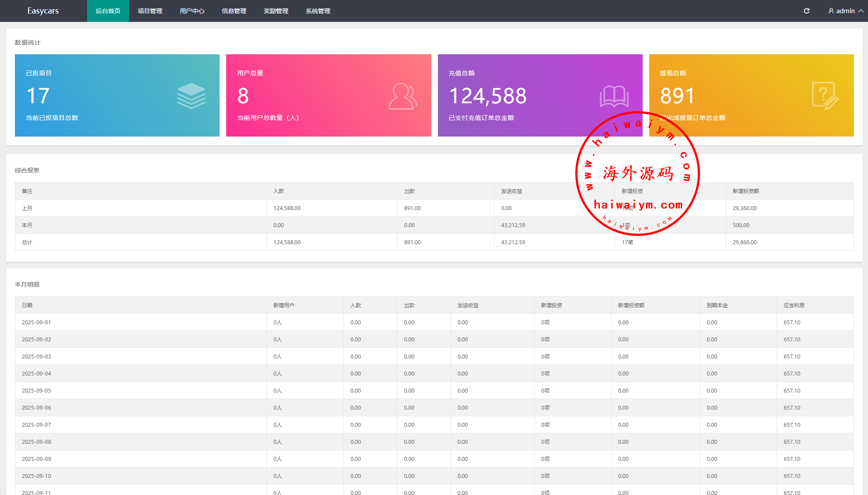Click the 提现总额 value 891
Screen dimensions: 868x495
[x=677, y=96]
